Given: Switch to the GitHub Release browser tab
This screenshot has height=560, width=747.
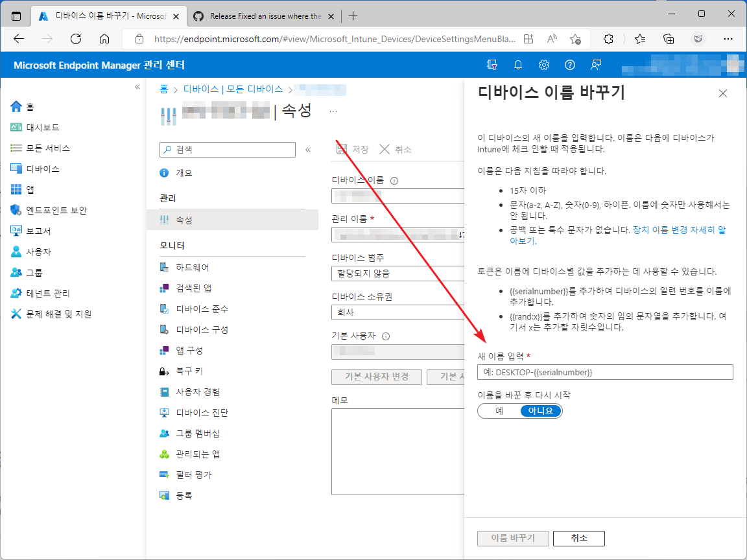Looking at the screenshot, I should click(x=265, y=16).
